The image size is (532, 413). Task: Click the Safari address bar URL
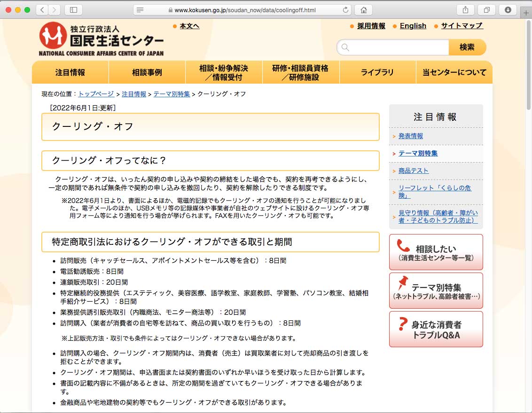click(x=245, y=10)
